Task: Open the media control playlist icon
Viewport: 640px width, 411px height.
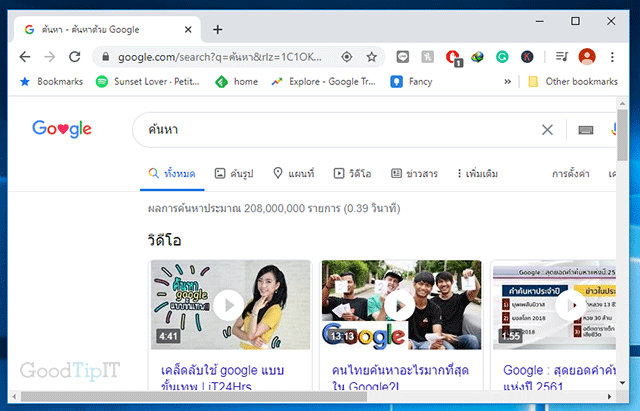Action: [562, 57]
